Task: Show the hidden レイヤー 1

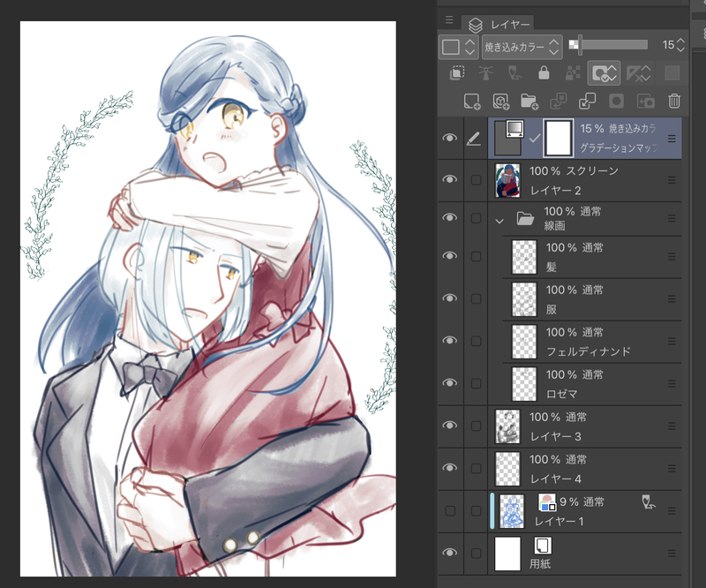Action: [x=450, y=511]
